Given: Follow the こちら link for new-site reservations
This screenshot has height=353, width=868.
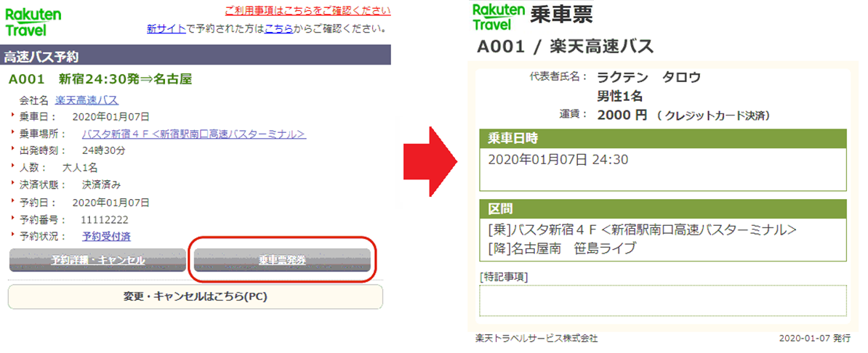Looking at the screenshot, I should (x=278, y=28).
